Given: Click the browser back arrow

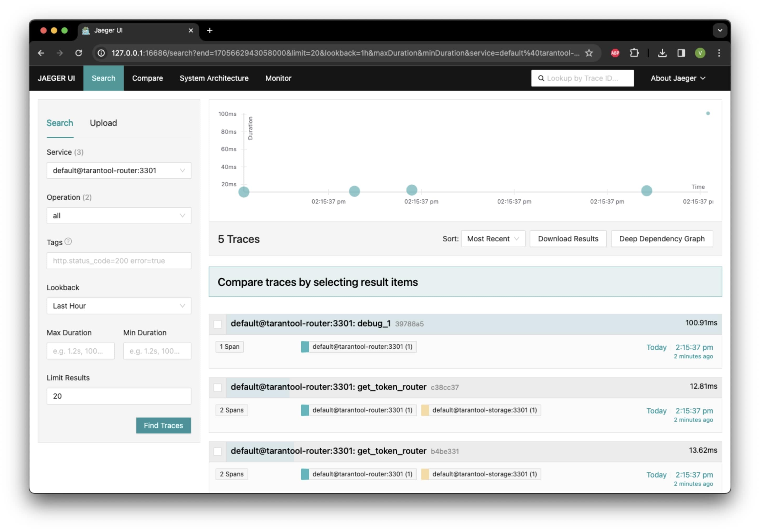Looking at the screenshot, I should tap(41, 53).
